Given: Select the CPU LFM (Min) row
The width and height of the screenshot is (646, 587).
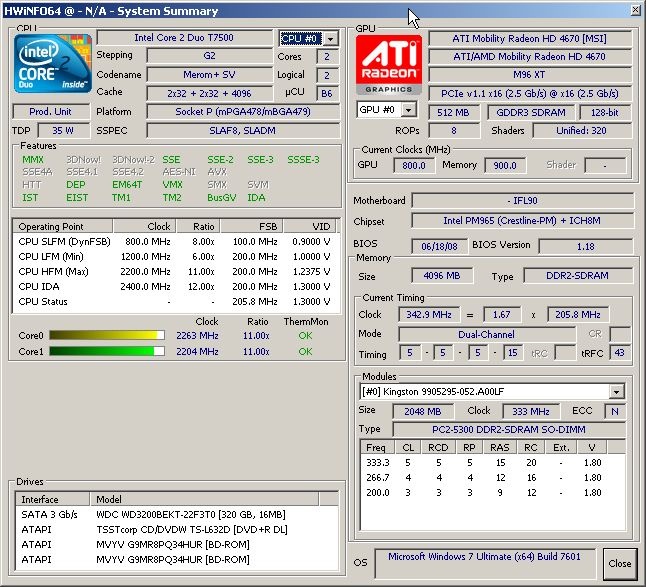Looking at the screenshot, I should (x=176, y=257).
